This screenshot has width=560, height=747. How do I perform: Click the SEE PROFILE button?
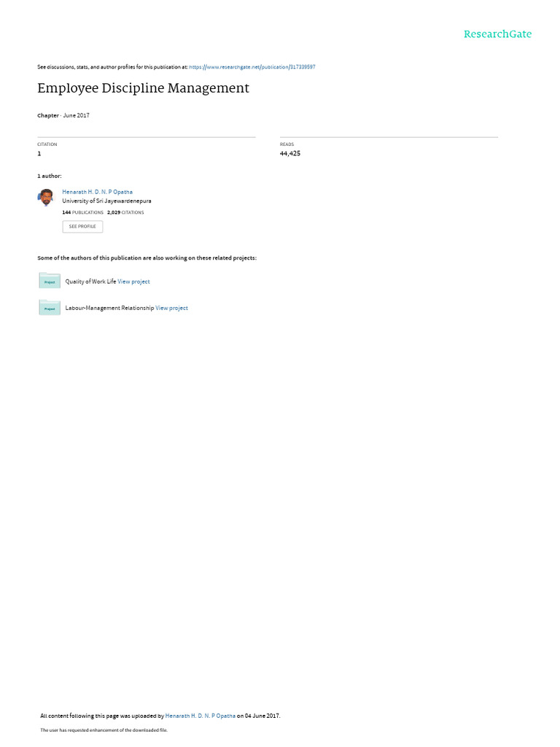tap(82, 227)
